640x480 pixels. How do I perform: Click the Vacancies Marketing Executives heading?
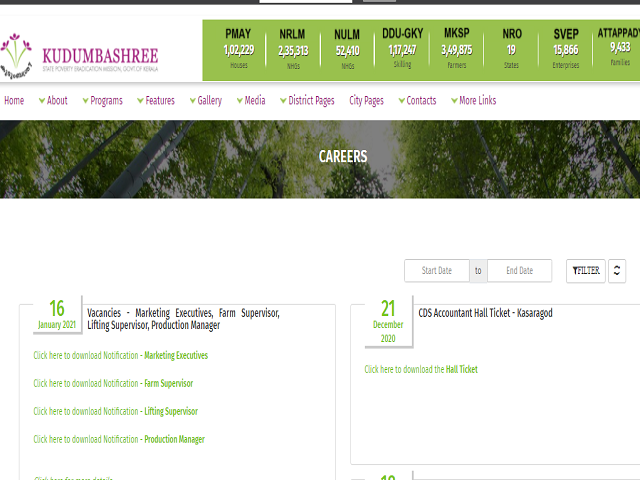(183, 319)
